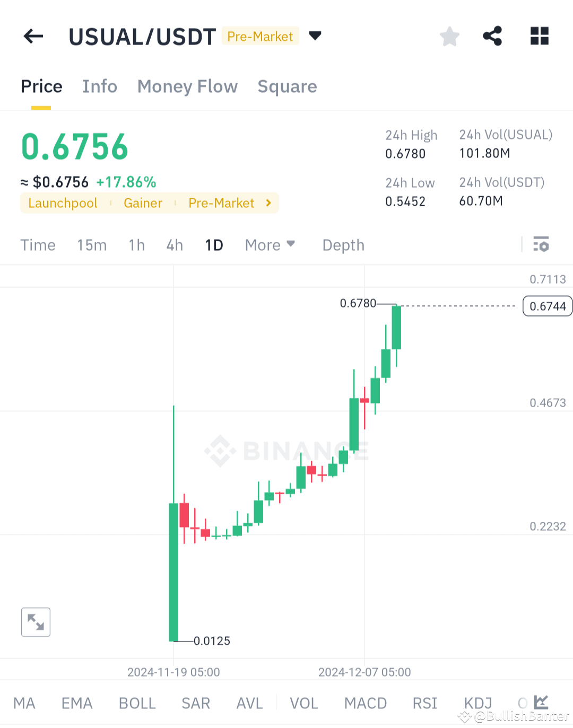The height and width of the screenshot is (728, 573).
Task: Select the VOL indicator
Action: pos(304,703)
